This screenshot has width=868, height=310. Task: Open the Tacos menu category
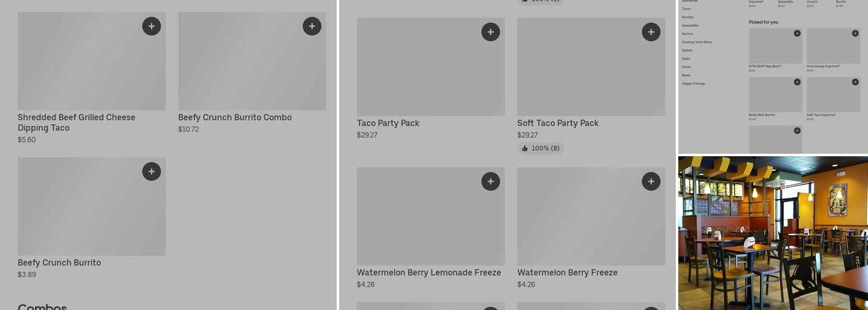[x=686, y=9]
